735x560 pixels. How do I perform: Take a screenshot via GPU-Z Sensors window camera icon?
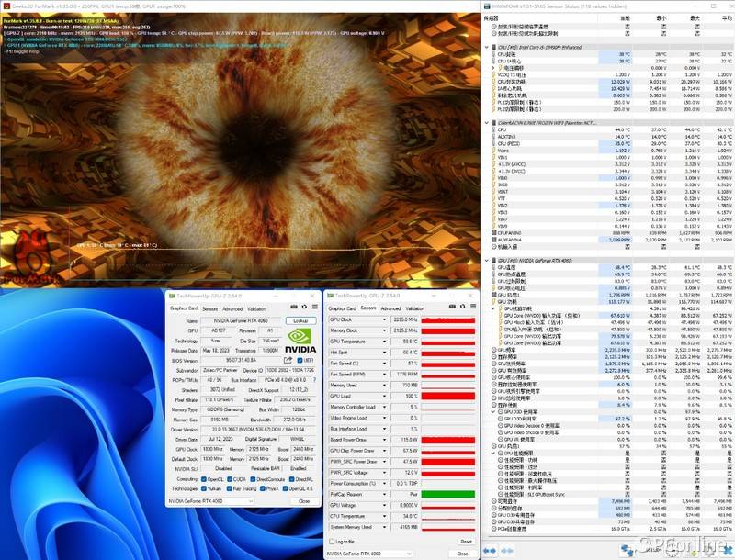tap(452, 307)
